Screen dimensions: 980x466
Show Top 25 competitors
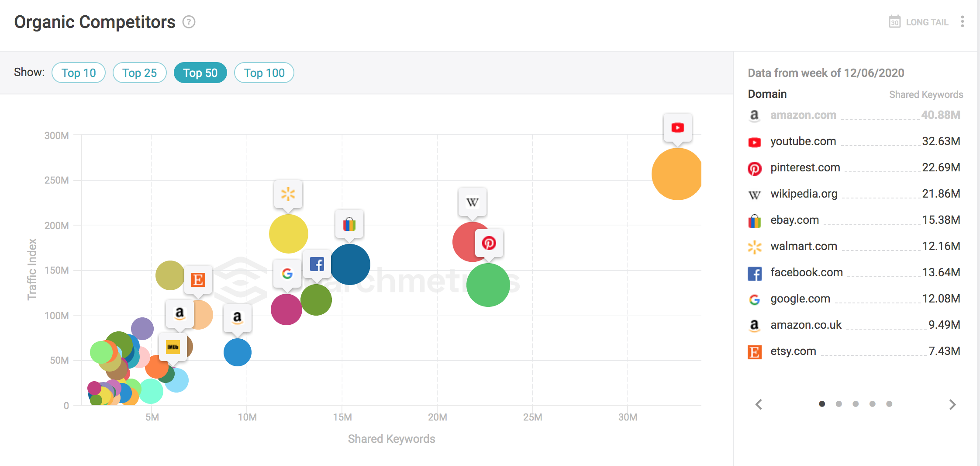pyautogui.click(x=139, y=73)
